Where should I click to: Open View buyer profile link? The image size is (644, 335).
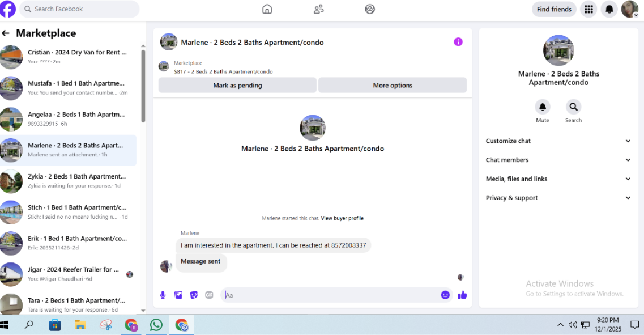coord(342,218)
